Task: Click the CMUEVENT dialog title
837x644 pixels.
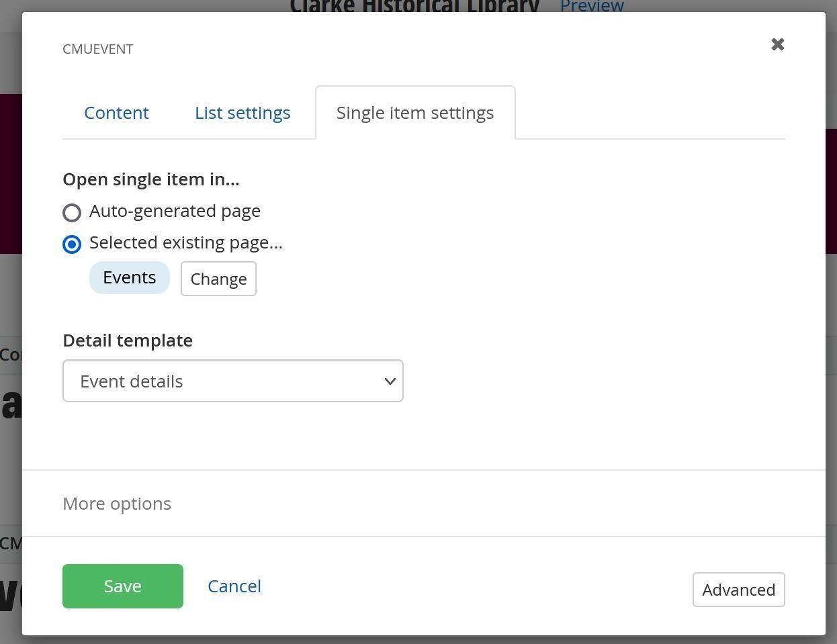Action: coord(98,49)
